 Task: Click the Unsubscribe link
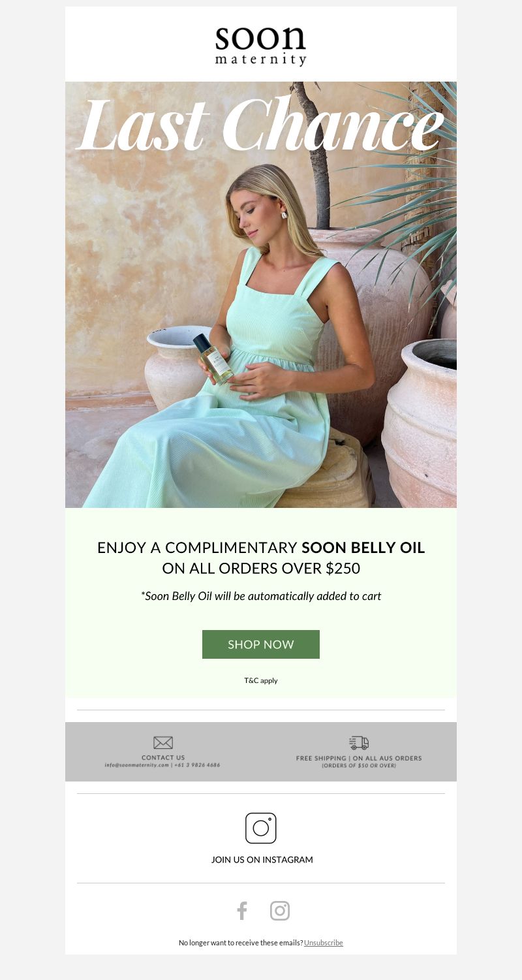click(x=324, y=943)
